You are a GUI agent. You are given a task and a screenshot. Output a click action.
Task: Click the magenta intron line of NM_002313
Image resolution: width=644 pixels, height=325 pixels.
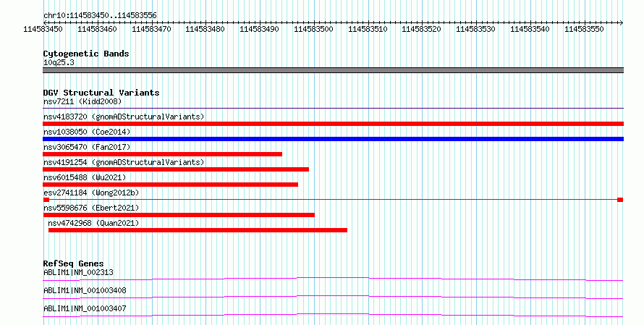pos(333,279)
